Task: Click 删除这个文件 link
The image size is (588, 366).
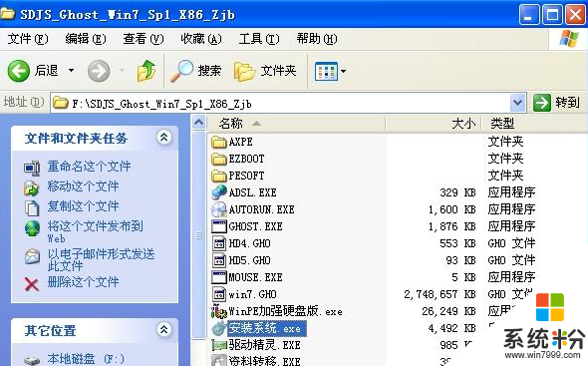Action: [x=83, y=281]
